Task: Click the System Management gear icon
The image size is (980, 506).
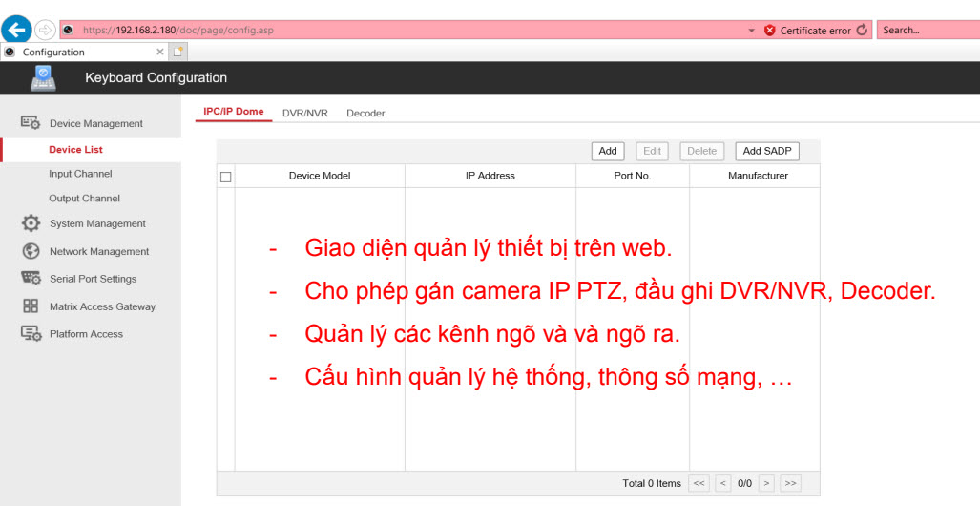Action: point(31,223)
